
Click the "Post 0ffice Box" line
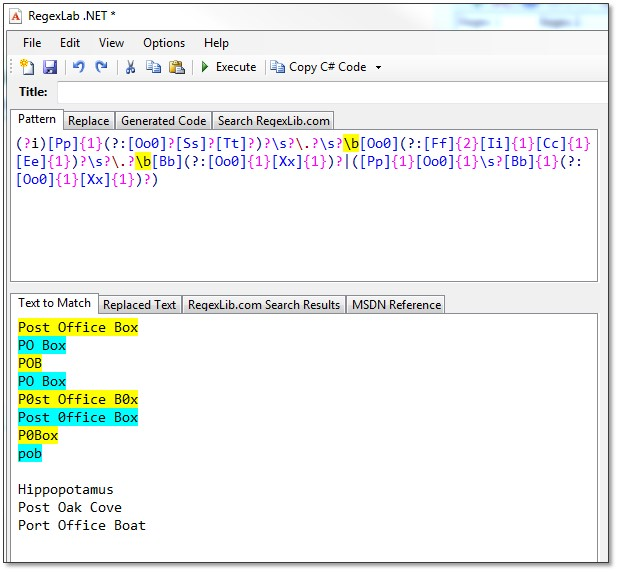pyautogui.click(x=78, y=417)
